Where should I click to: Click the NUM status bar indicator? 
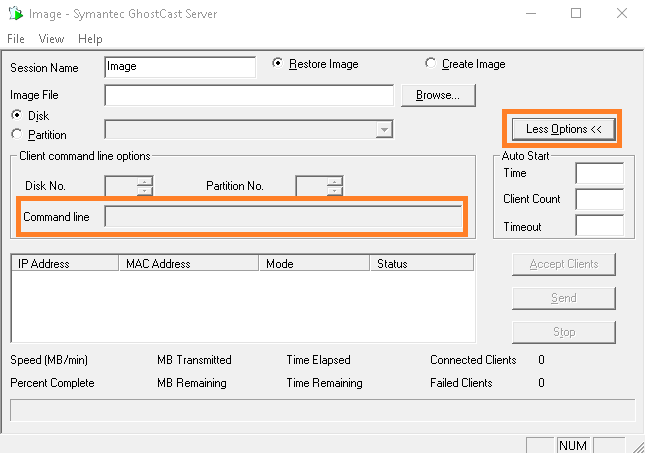pos(573,445)
